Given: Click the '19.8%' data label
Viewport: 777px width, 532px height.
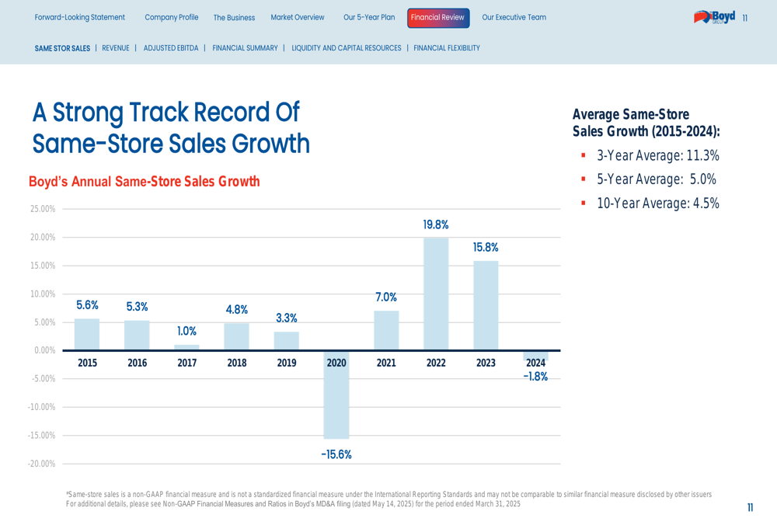Looking at the screenshot, I should coord(436,225).
